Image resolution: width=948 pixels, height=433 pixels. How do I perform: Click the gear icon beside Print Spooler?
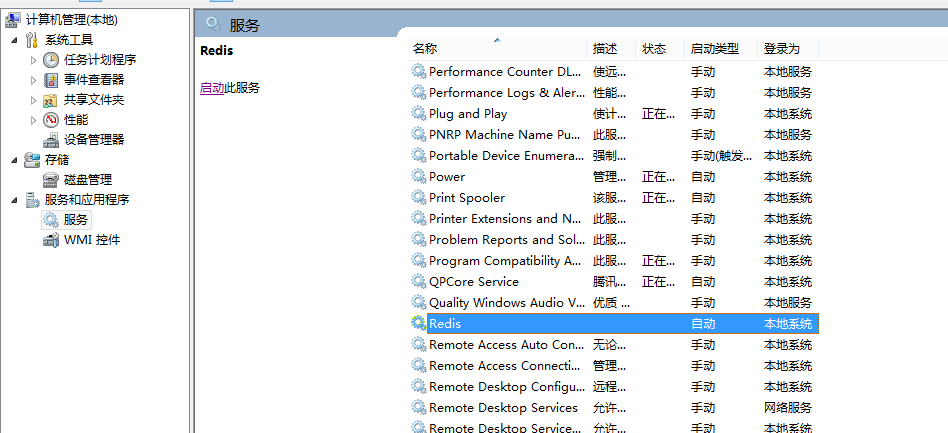point(418,197)
